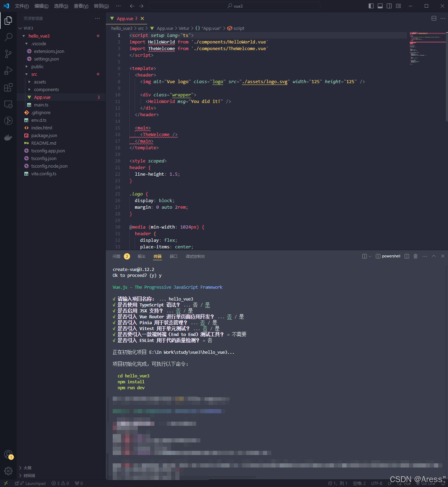The height and width of the screenshot is (487, 448).
Task: Customize layout from title bar icon
Action: point(399,6)
